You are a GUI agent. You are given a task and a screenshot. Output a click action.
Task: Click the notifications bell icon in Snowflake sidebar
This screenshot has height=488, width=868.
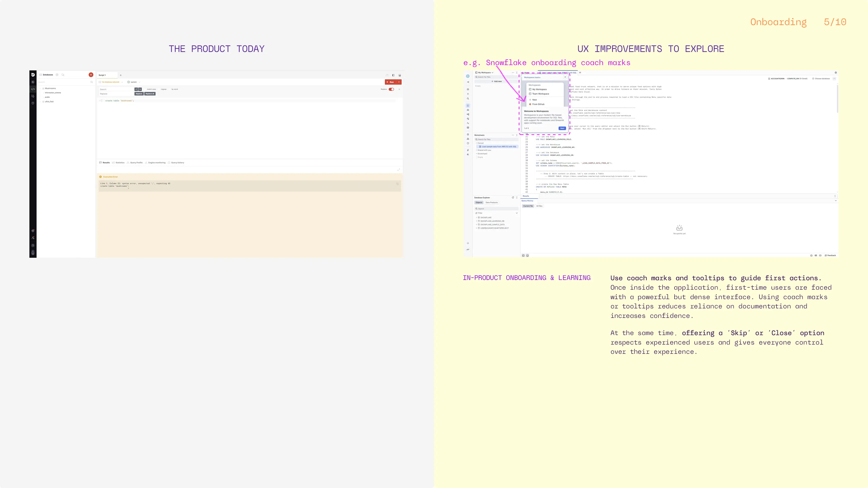coord(468,243)
